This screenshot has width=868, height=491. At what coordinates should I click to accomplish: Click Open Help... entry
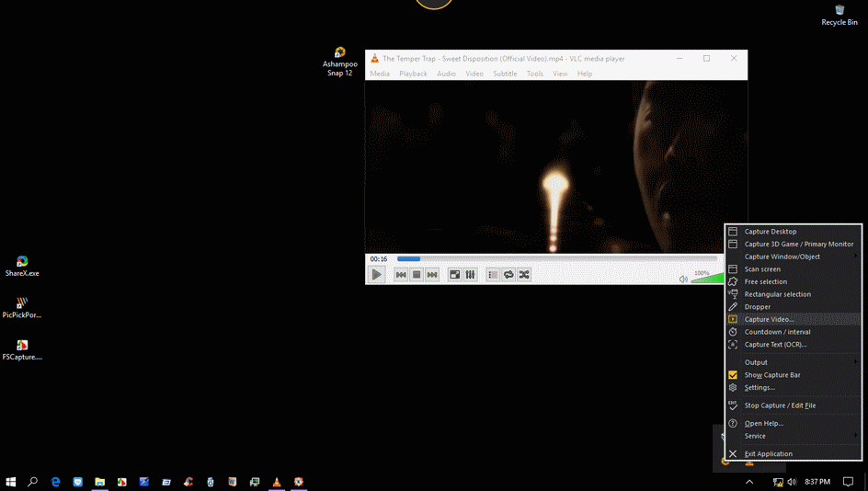793,424
